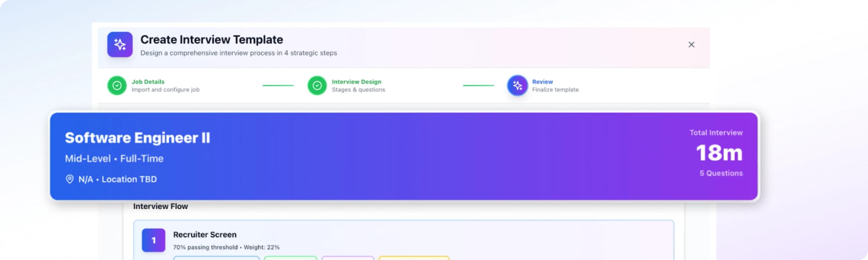868x260 pixels.
Task: Click the Software Engineer II title
Action: tap(137, 138)
